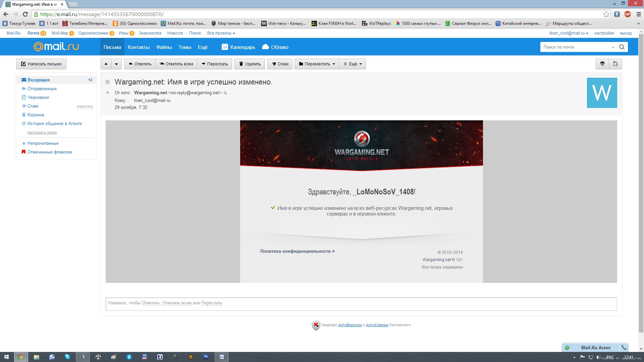Search sender's messages magnifier icon
Viewport: 644px width, 362px height.
225,93
